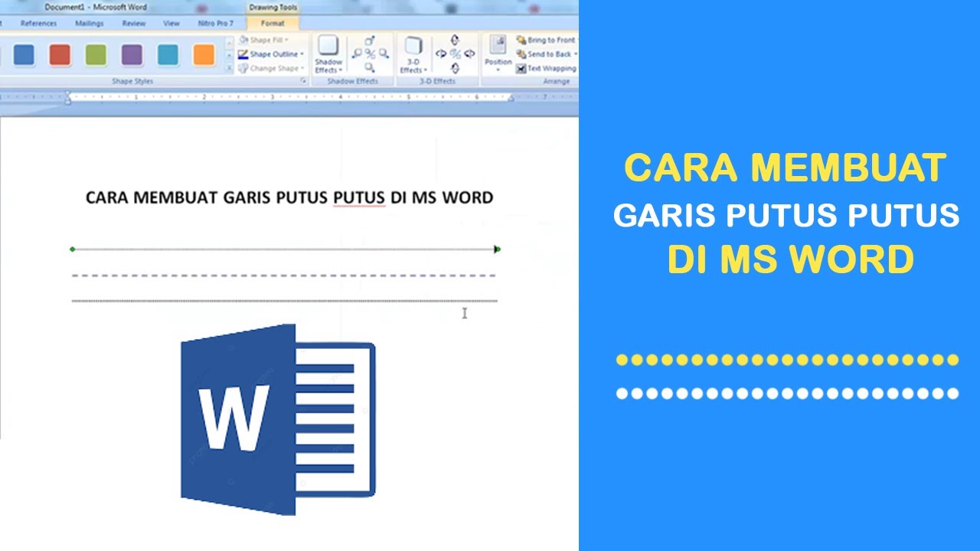Open the Shape Outline dropdown
Image resolution: width=980 pixels, height=551 pixels.
271,54
